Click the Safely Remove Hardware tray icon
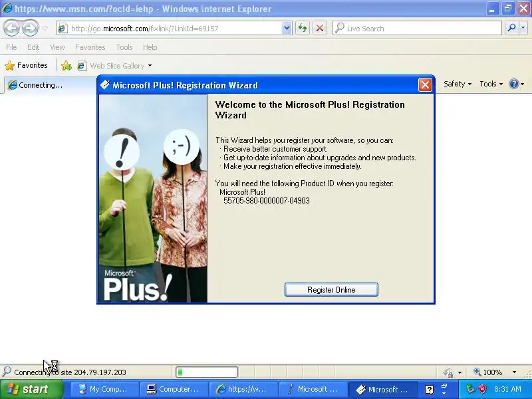532x399 pixels. tap(470, 389)
